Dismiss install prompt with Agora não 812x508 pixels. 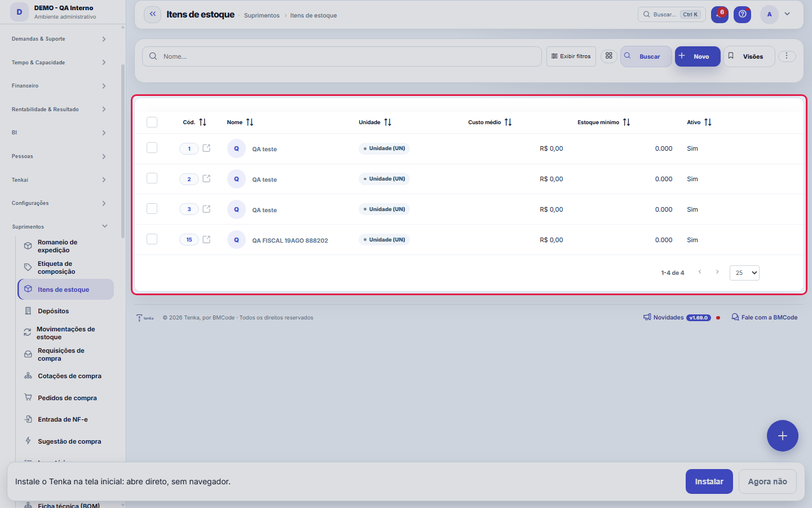pos(767,481)
